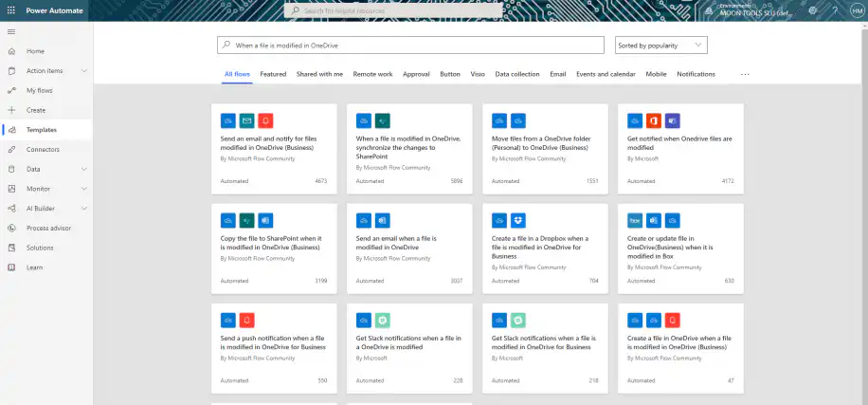Click Box icon on Create or update file card
Viewport: 868px width, 405px height.
point(635,220)
